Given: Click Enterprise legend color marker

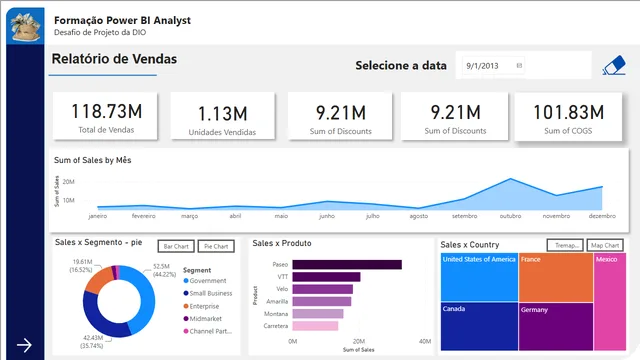Looking at the screenshot, I should [186, 306].
